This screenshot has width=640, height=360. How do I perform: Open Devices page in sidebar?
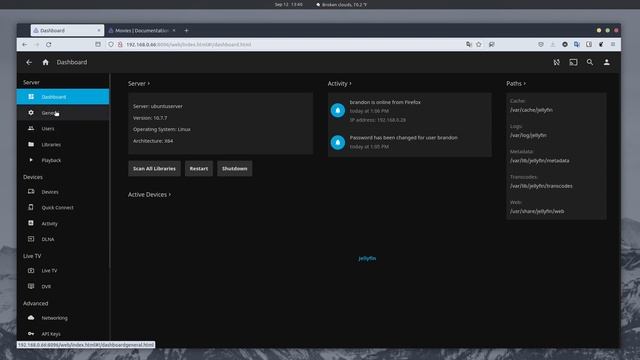coord(63,192)
